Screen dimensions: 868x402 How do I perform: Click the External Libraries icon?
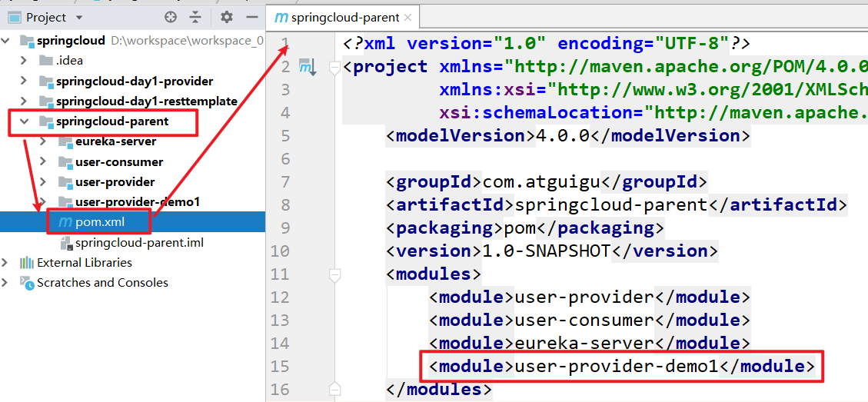(x=27, y=263)
